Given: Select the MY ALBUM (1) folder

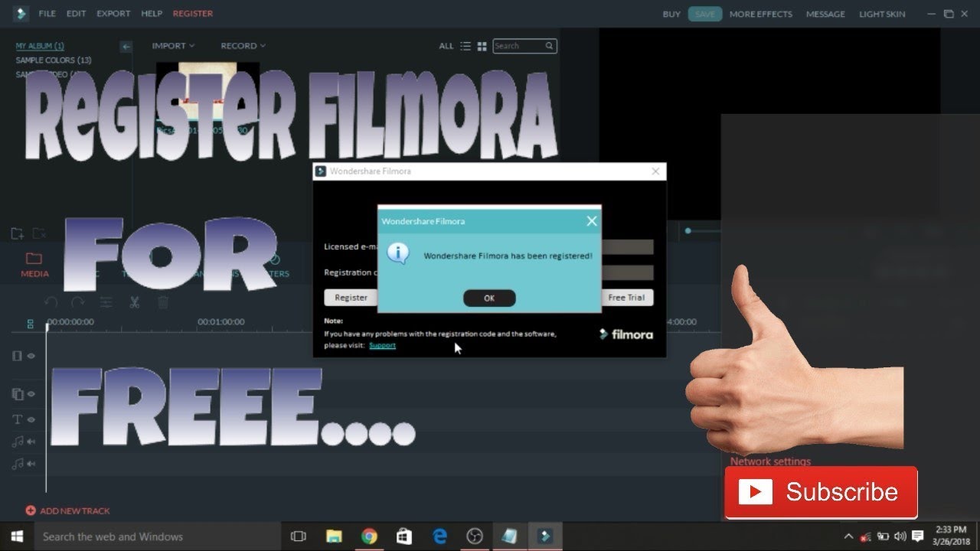Looking at the screenshot, I should click(40, 46).
